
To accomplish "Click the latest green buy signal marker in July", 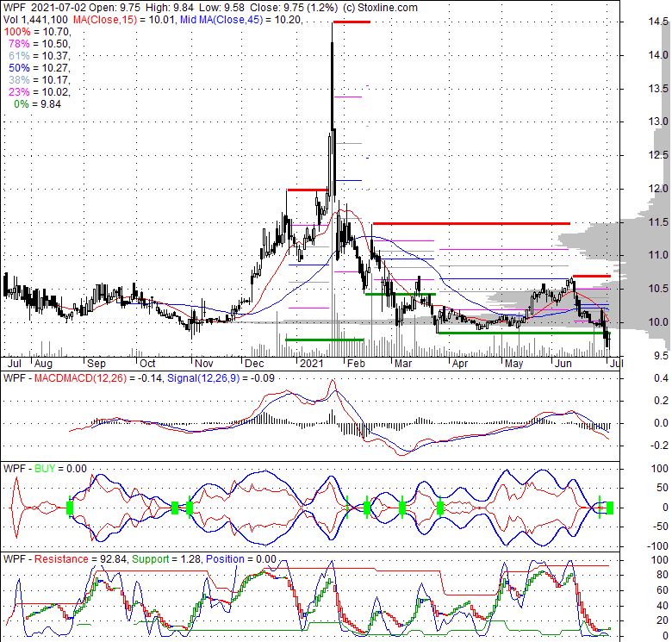I will (610, 508).
